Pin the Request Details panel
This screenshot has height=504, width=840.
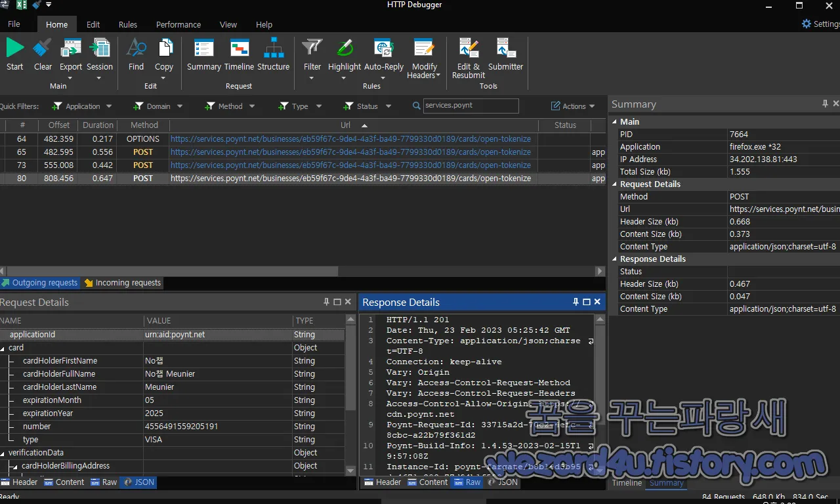point(326,302)
